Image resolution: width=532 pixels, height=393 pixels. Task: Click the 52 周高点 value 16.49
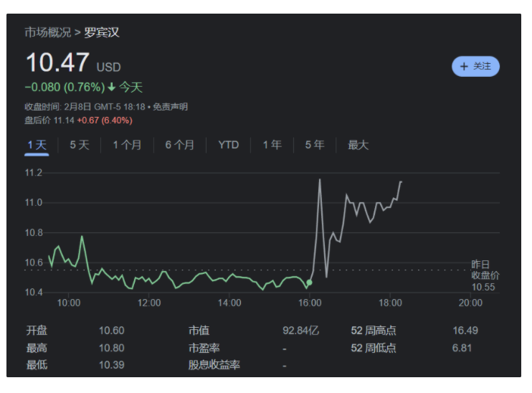465,331
